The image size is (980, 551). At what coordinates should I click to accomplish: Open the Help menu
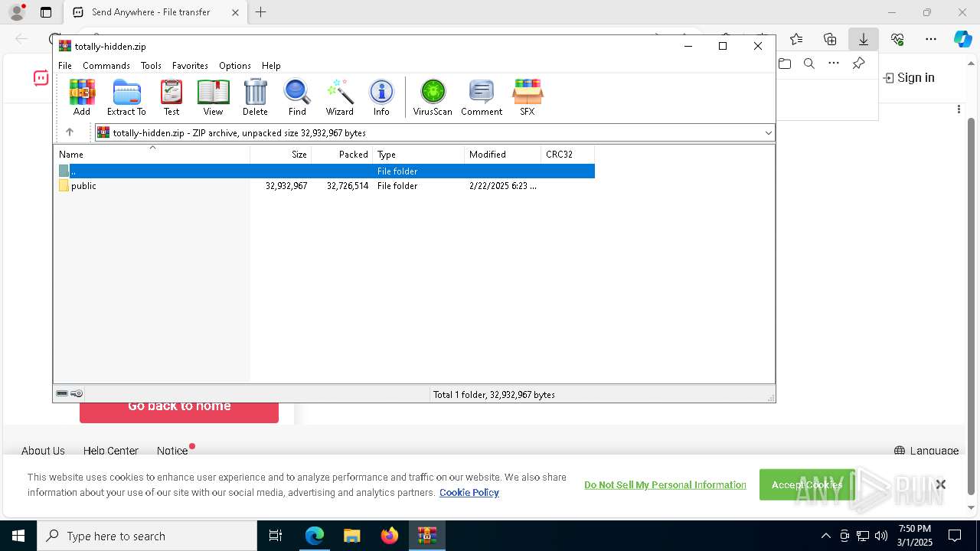[271, 66]
